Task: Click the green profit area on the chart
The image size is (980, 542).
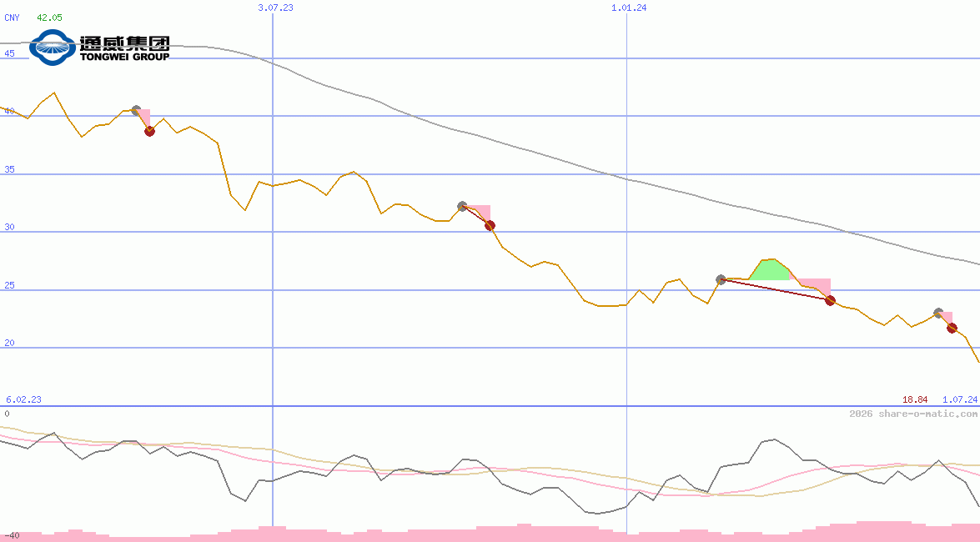Action: pos(771,269)
